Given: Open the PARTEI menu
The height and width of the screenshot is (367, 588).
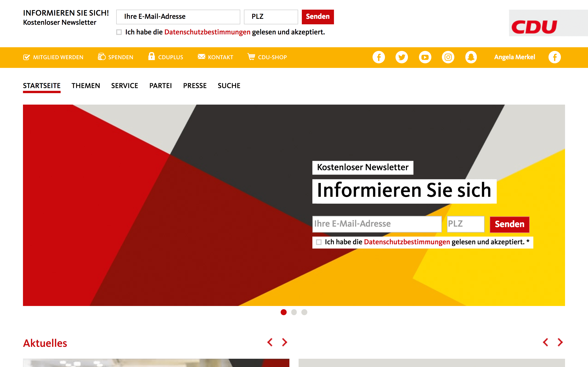Looking at the screenshot, I should pyautogui.click(x=160, y=86).
